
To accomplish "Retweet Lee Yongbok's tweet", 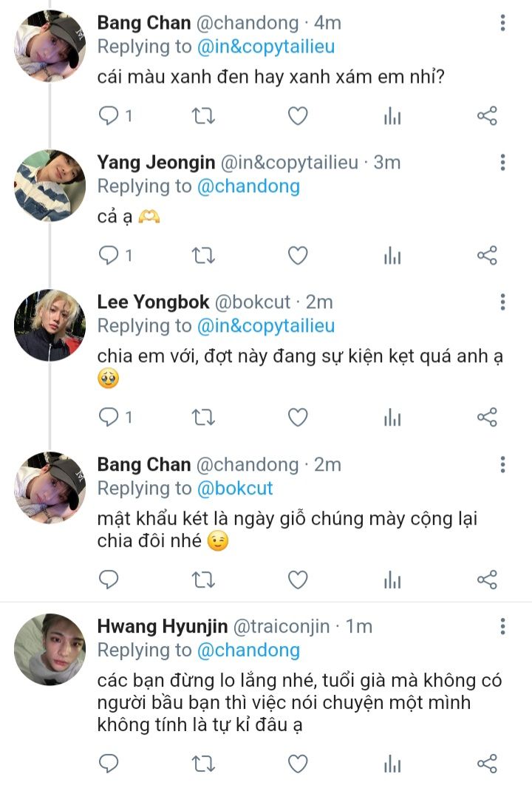I will point(203,418).
